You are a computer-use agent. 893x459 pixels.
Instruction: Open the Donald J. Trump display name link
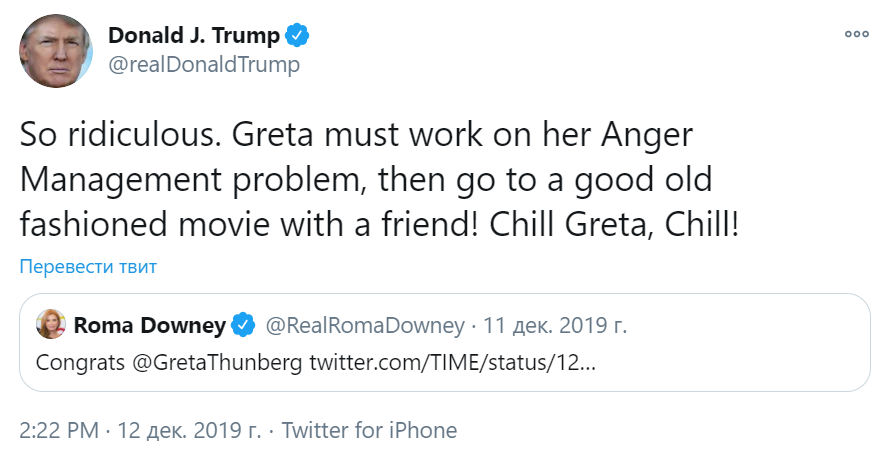[194, 36]
